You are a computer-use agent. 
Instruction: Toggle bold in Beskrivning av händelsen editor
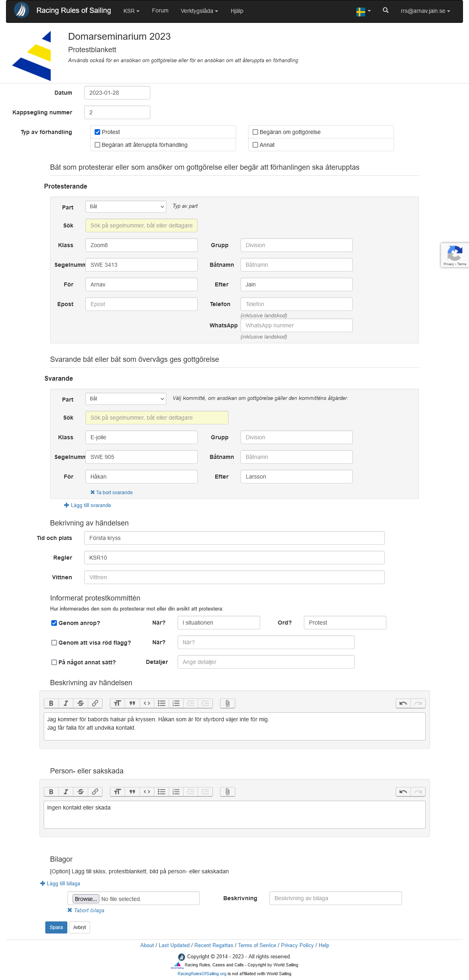click(x=51, y=703)
